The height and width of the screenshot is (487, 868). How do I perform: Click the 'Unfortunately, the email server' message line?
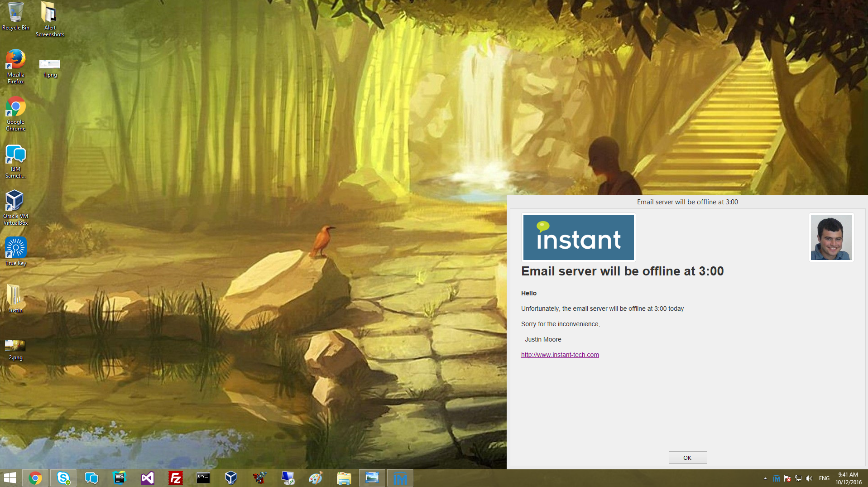(602, 309)
